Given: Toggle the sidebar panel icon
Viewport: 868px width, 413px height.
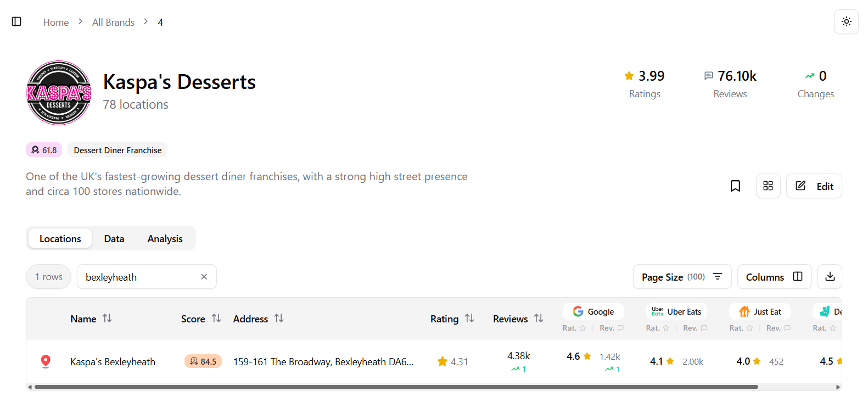Looking at the screenshot, I should 16,21.
